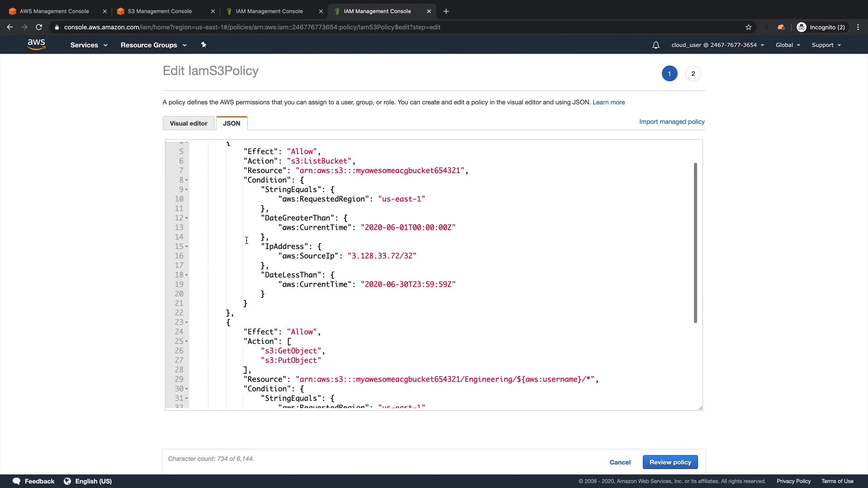868x488 pixels.
Task: Bookmark page with star icon
Action: 749,27
